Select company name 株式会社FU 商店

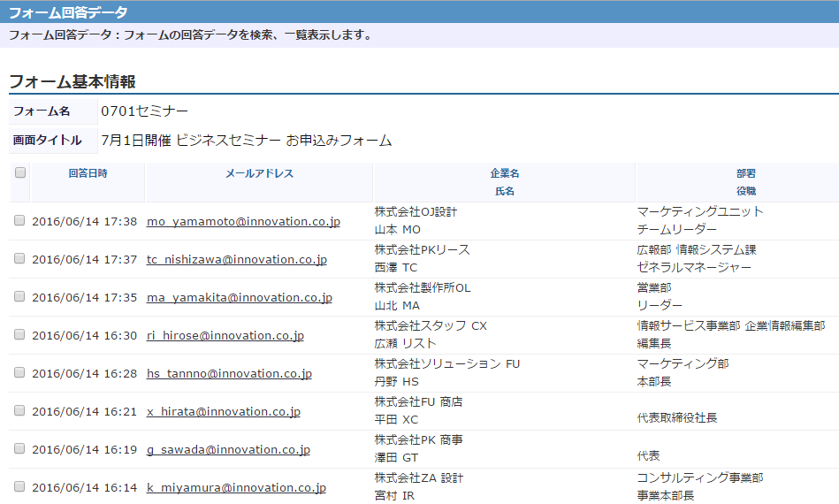coord(418,401)
